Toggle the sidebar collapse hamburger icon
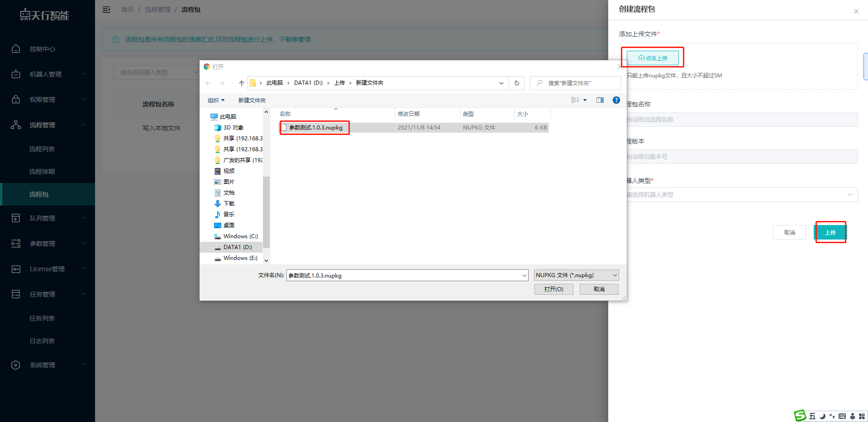 [x=106, y=10]
